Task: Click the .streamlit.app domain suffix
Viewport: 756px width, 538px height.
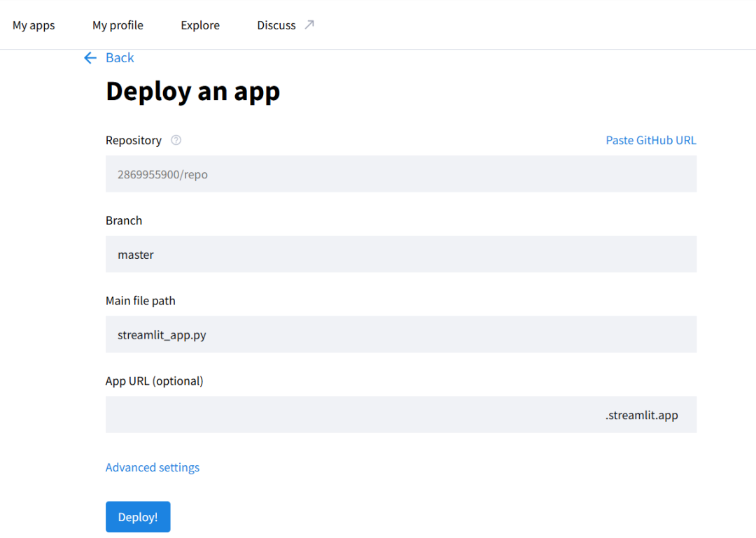Action: [x=641, y=416]
